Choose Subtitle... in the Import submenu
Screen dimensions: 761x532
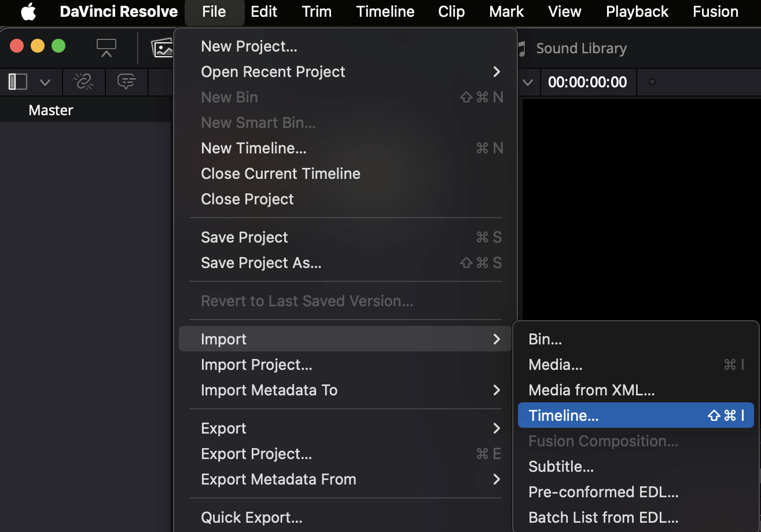pyautogui.click(x=636, y=467)
